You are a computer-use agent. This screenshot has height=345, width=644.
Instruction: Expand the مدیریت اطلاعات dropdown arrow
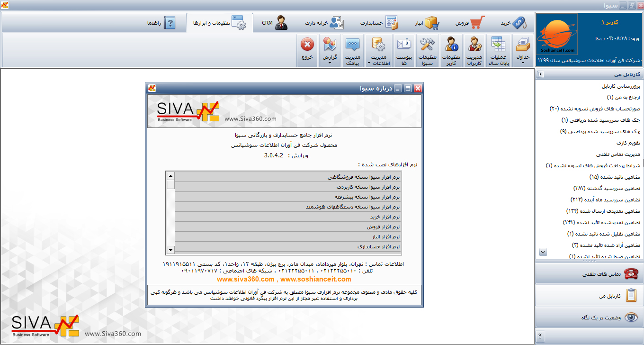pos(368,64)
